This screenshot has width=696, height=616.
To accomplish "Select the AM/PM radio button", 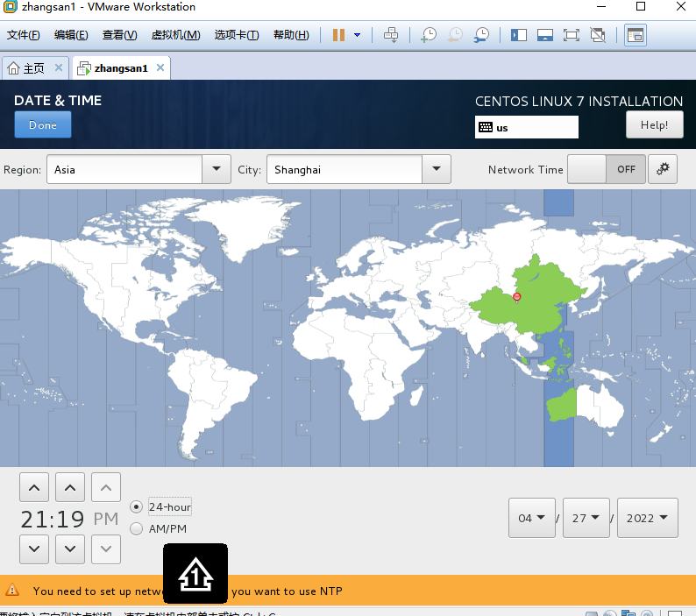I will [x=136, y=528].
